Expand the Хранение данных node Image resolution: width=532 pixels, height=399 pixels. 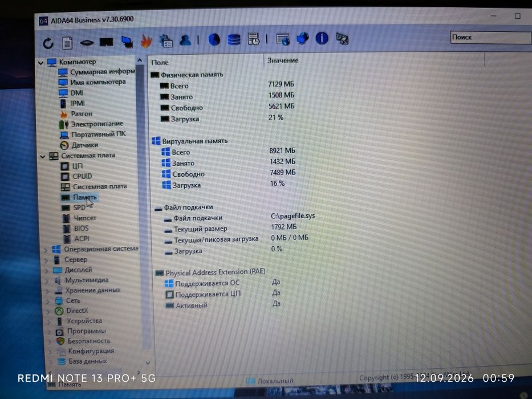[48, 291]
